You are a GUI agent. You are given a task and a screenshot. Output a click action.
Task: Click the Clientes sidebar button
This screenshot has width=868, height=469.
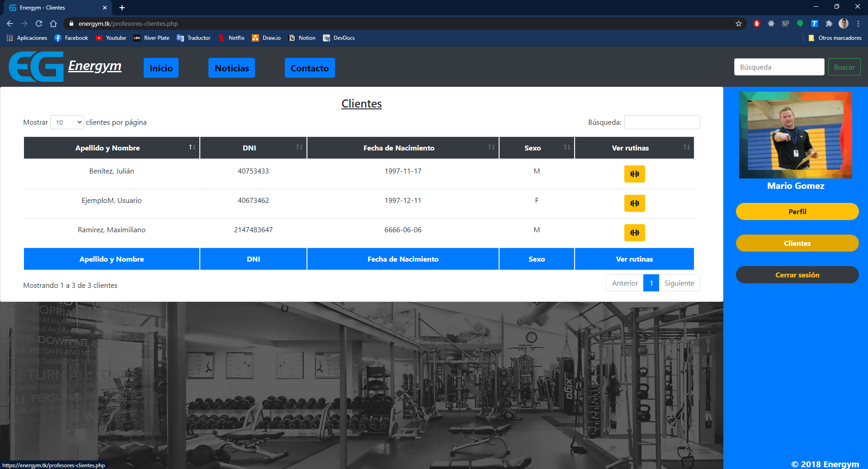point(797,243)
